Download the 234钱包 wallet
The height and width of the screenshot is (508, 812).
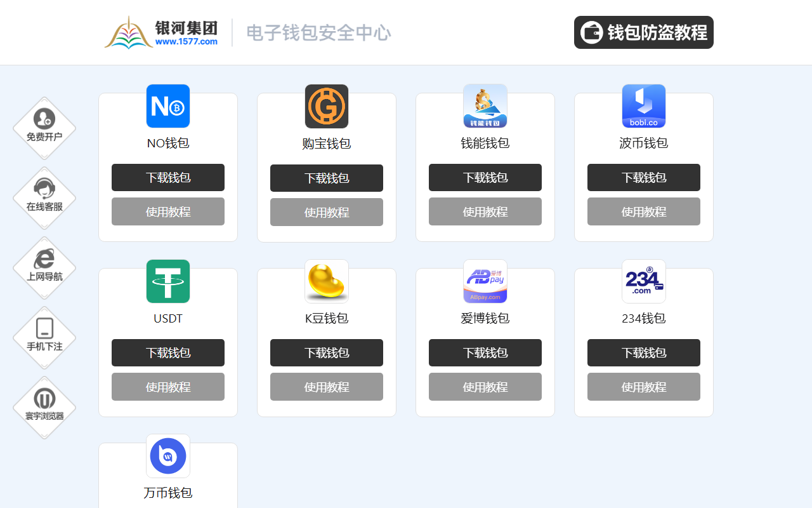coord(644,353)
